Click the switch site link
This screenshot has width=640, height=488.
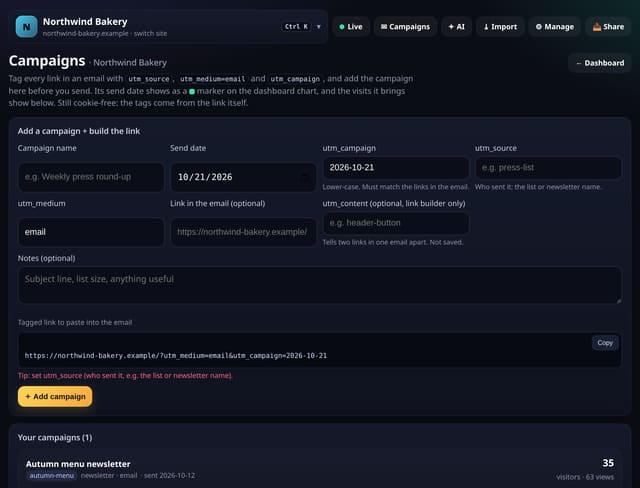click(x=150, y=33)
